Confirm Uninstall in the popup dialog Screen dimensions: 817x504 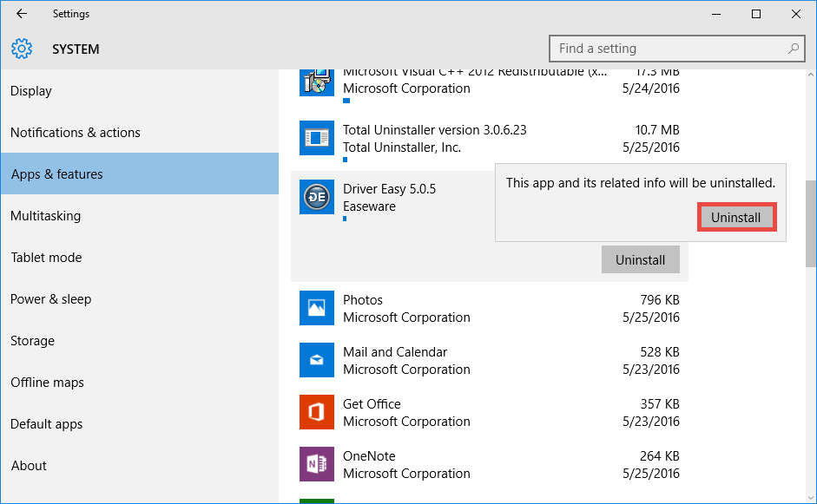click(736, 217)
